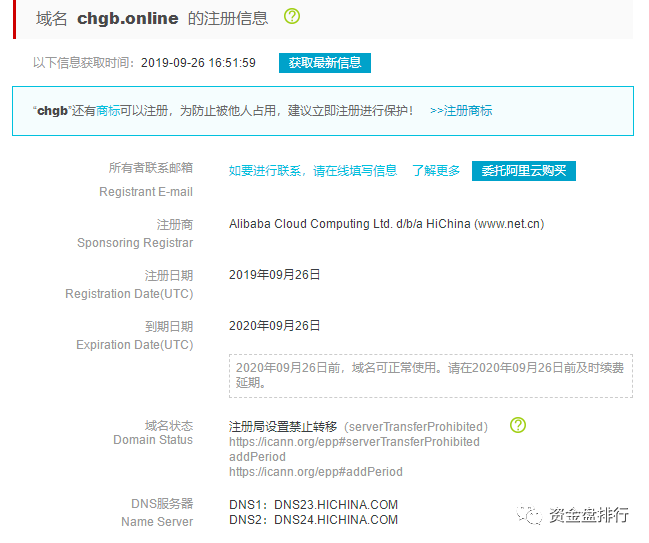This screenshot has width=649, height=543.
Task: Select expiration date 2020年09月26日
Action: (x=274, y=326)
